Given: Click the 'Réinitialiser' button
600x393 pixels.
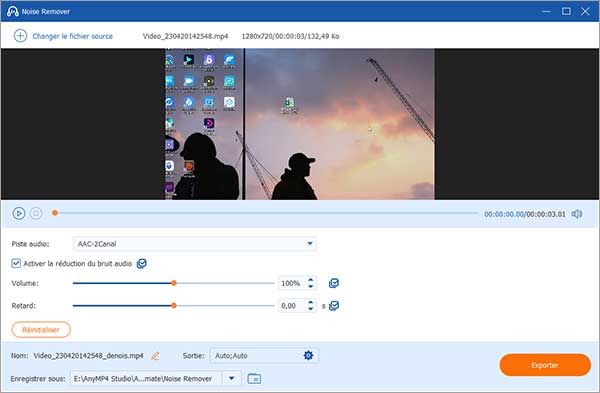Looking at the screenshot, I should pyautogui.click(x=41, y=329).
